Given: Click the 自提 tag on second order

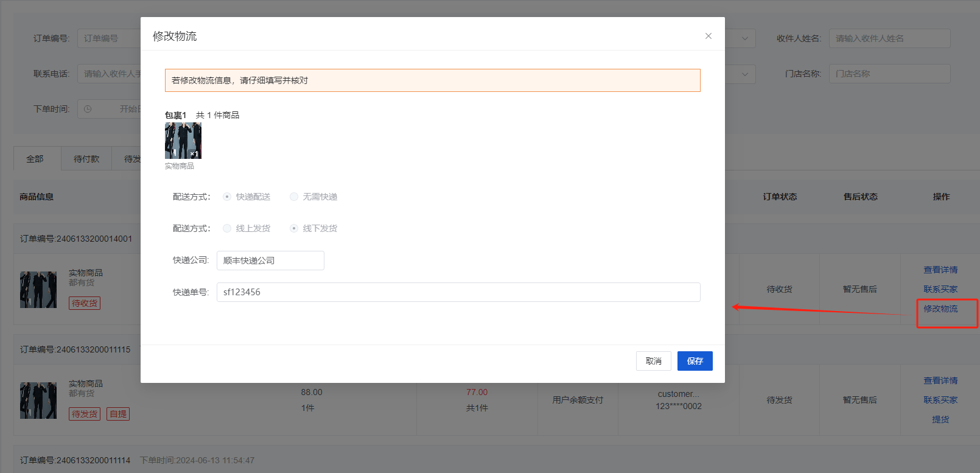Looking at the screenshot, I should 118,414.
